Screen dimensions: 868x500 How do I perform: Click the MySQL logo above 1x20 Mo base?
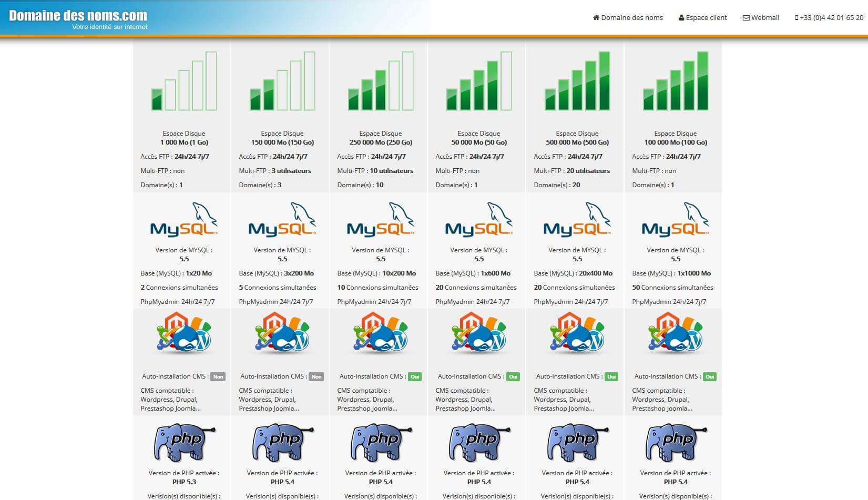(184, 219)
